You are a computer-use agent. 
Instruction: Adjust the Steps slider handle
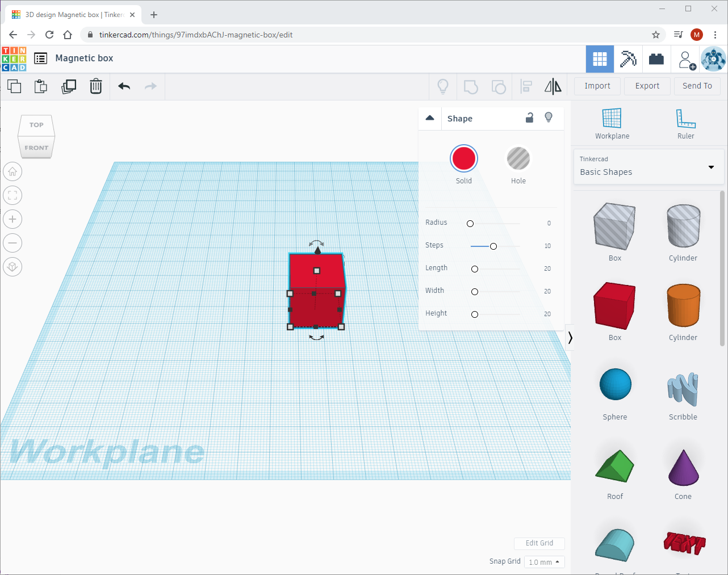[x=493, y=246]
